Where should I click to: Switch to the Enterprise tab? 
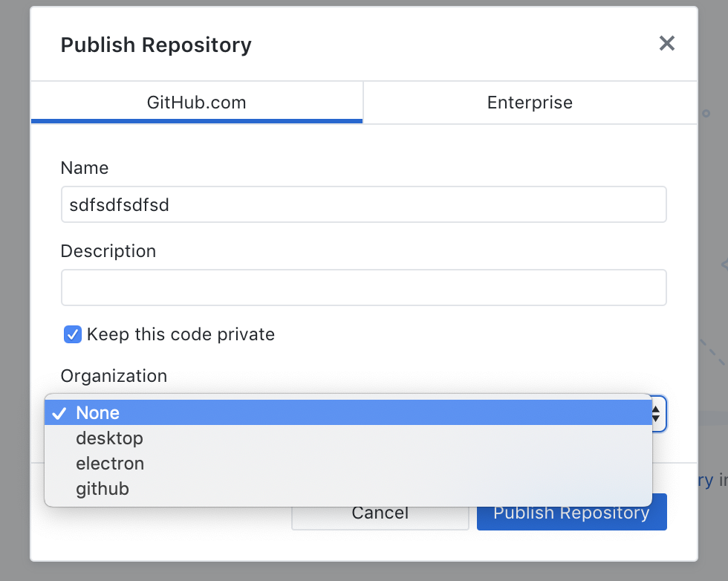(529, 103)
